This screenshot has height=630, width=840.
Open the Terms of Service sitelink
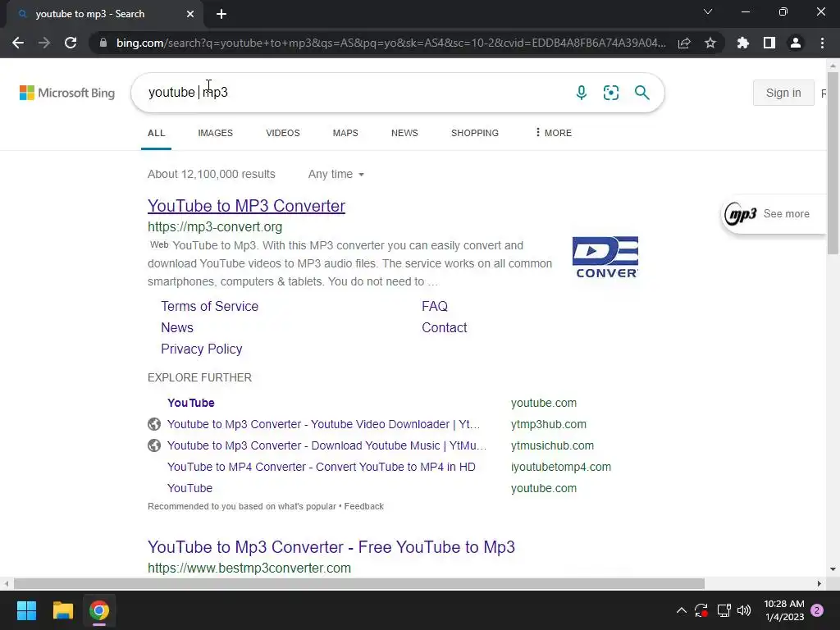pos(209,306)
